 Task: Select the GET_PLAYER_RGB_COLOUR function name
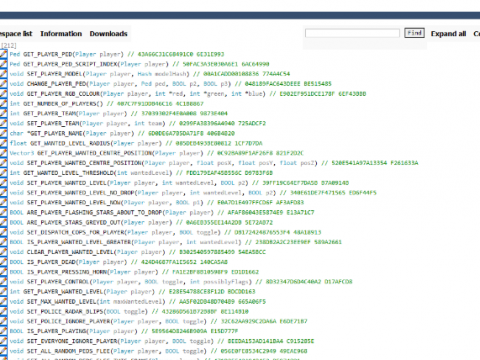pos(63,94)
